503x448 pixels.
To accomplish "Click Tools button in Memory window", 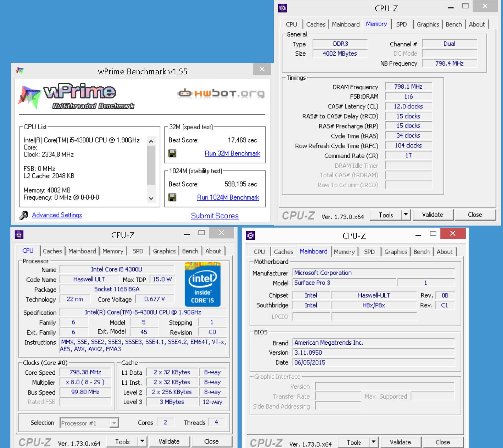I will (386, 215).
